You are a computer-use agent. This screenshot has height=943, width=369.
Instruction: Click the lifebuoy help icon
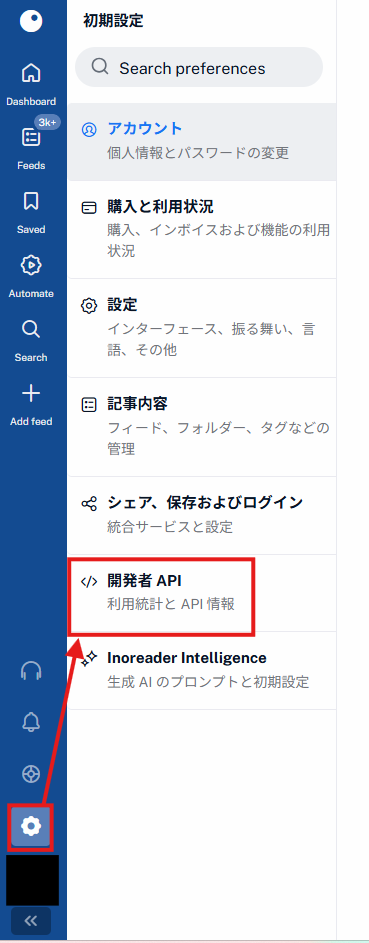pos(31,773)
